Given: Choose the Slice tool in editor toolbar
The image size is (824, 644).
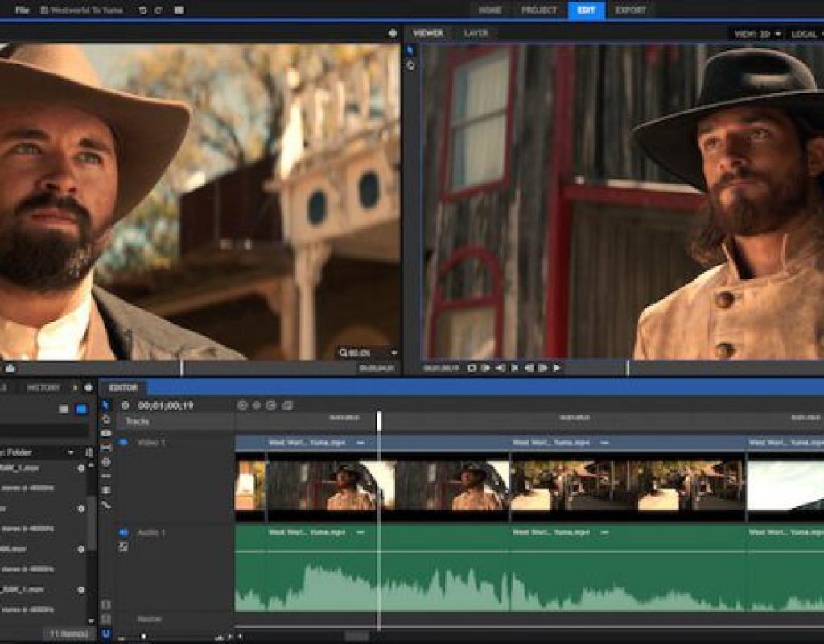Looking at the screenshot, I should 105,434.
